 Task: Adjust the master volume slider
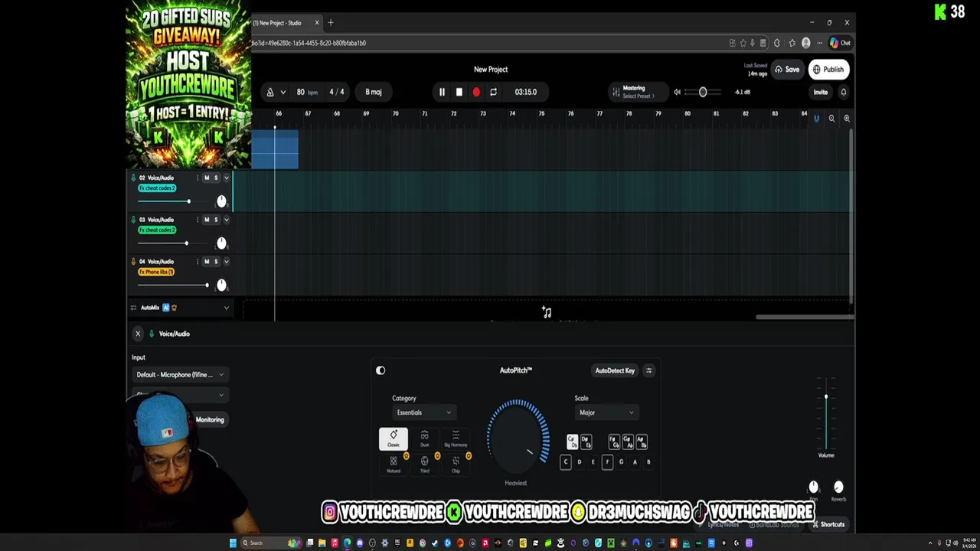703,92
